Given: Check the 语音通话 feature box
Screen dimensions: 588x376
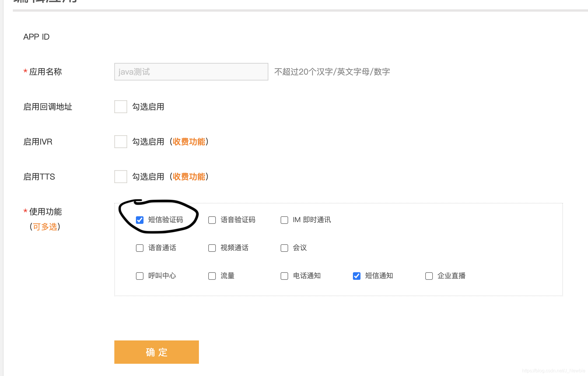Looking at the screenshot, I should pyautogui.click(x=140, y=248).
